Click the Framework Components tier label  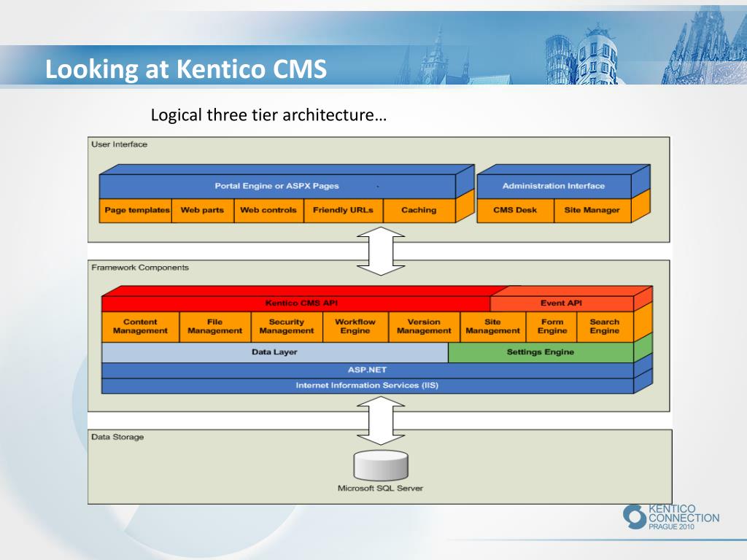[140, 268]
